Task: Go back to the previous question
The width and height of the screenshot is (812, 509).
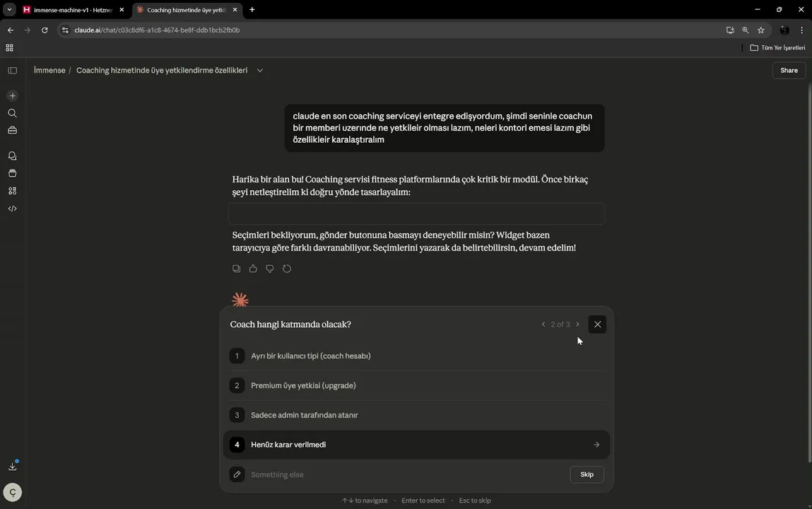Action: [543, 324]
